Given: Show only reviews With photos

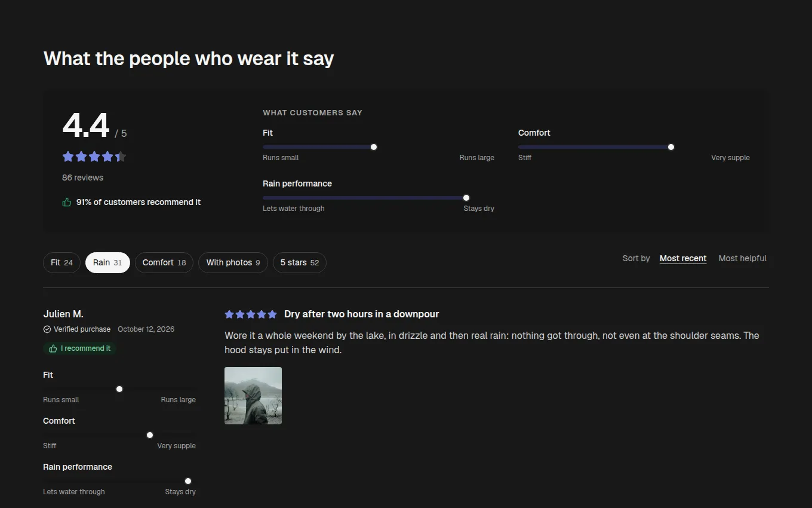Looking at the screenshot, I should pos(233,262).
